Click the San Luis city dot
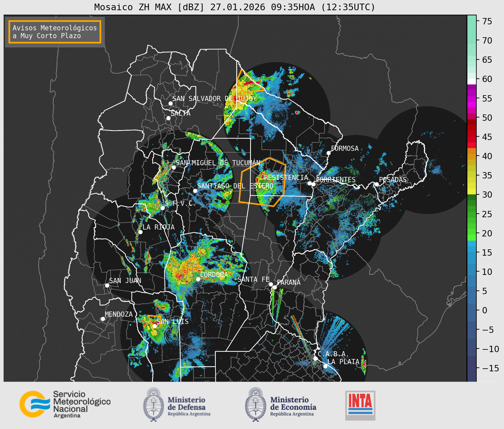Viewport: 504px width, 429px height. click(154, 326)
